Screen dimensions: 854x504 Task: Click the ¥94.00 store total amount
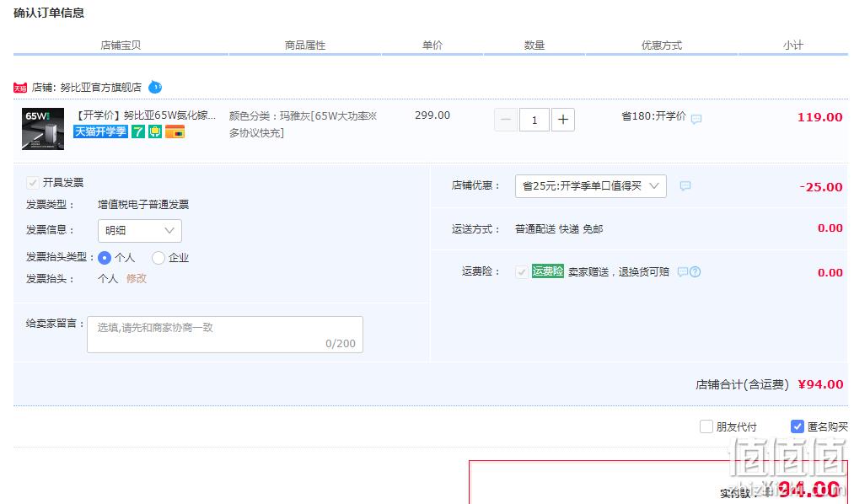(821, 384)
